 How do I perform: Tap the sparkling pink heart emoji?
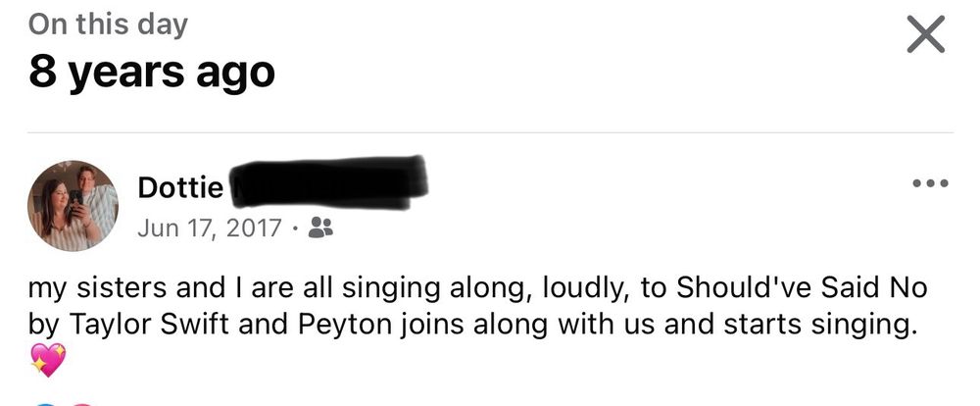[x=47, y=361]
